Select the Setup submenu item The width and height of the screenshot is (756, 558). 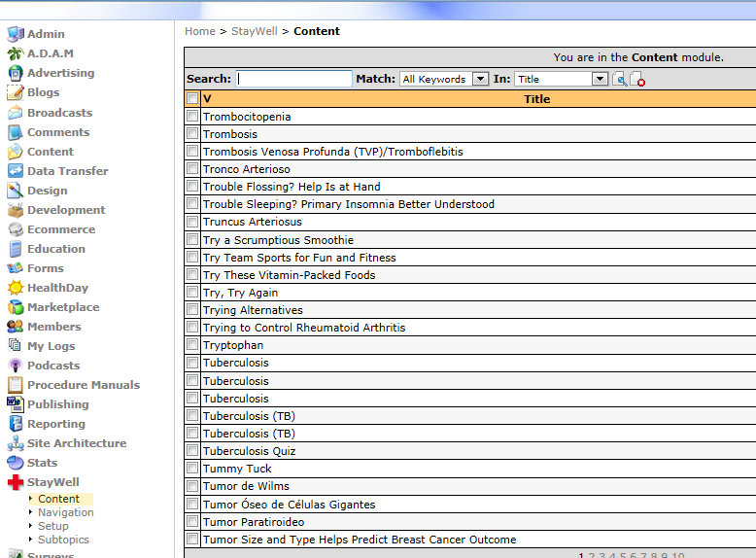coord(52,526)
